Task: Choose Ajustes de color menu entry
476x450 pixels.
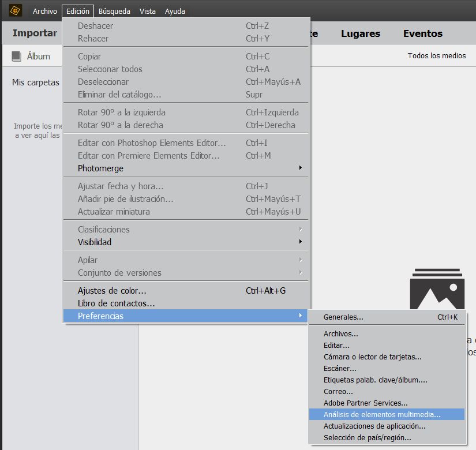Action: [186, 291]
